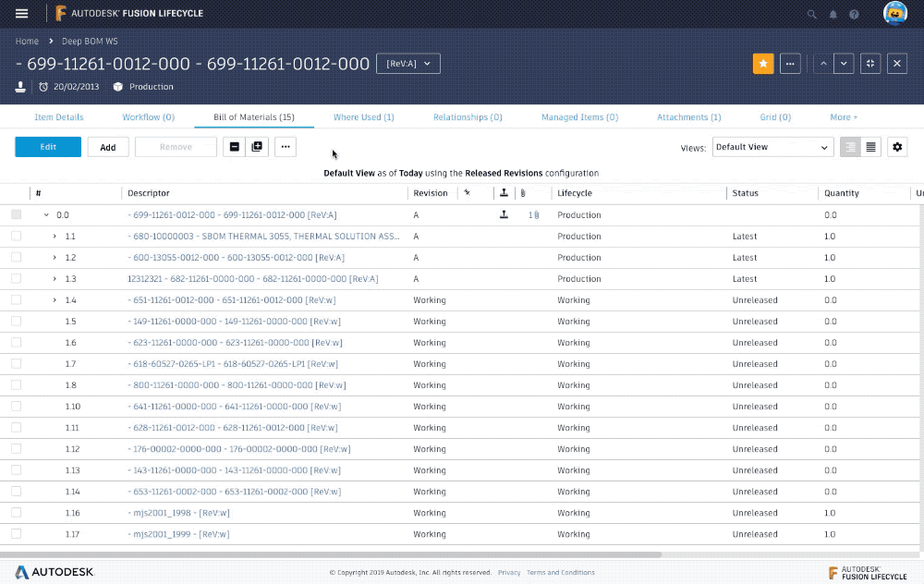
Task: Tick the checkbox for row 1.8
Action: (x=16, y=384)
